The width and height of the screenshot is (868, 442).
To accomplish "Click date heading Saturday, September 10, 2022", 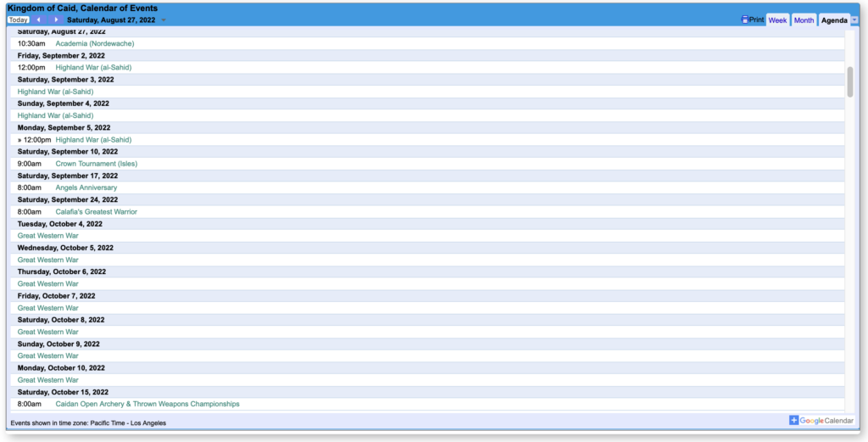I will (68, 151).
